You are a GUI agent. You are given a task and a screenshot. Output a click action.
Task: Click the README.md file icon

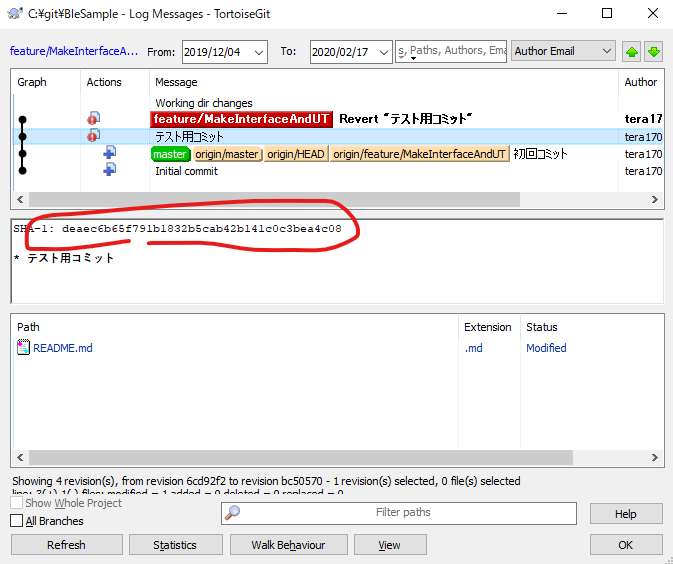23,347
